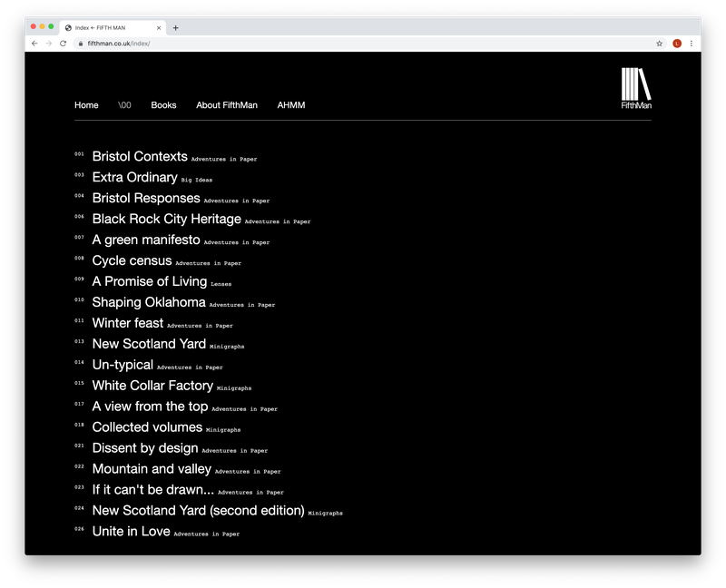Open the Winter feast entry
This screenshot has width=726, height=588.
pyautogui.click(x=128, y=323)
